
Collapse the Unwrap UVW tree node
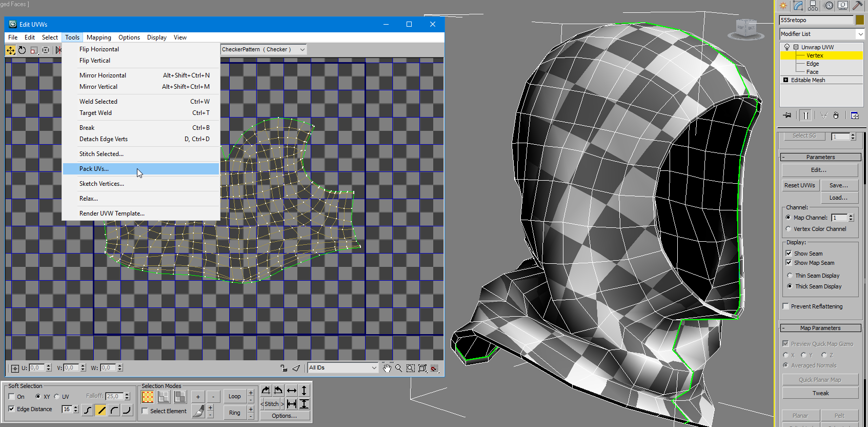pyautogui.click(x=796, y=47)
